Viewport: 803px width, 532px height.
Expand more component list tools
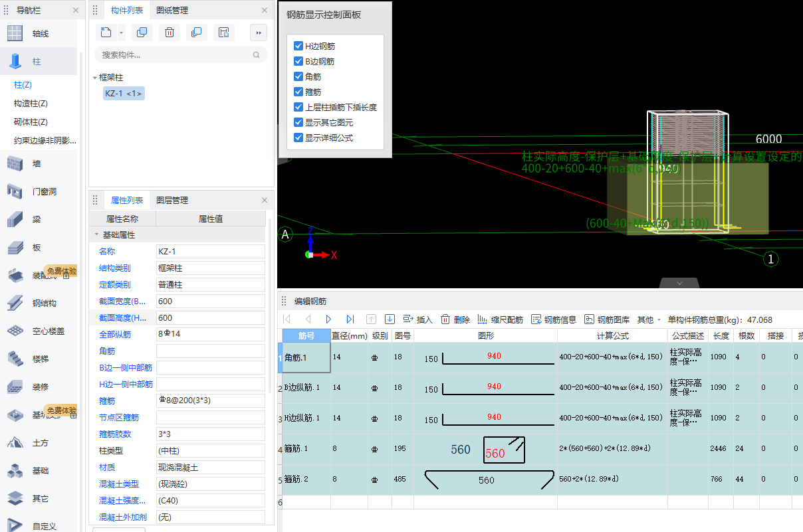[259, 32]
